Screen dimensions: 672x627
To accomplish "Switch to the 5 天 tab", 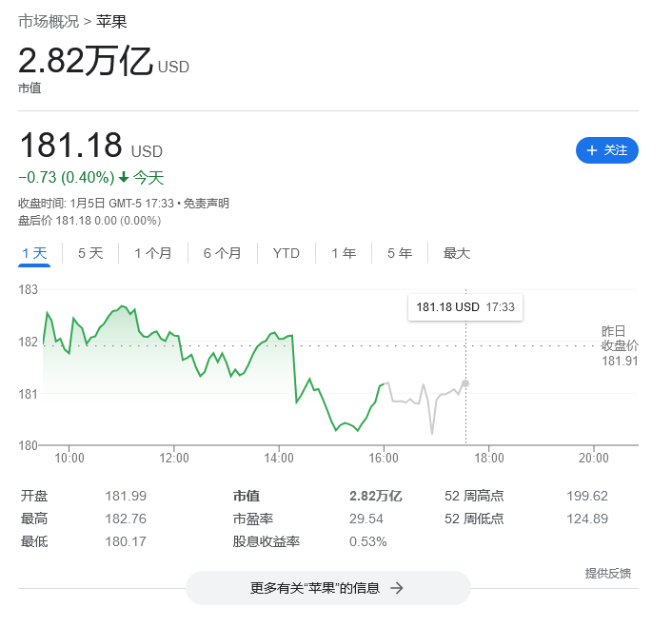I will pos(90,253).
